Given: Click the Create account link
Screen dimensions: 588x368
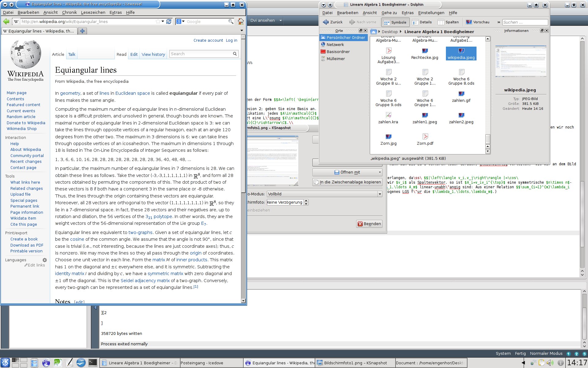Looking at the screenshot, I should point(208,40).
